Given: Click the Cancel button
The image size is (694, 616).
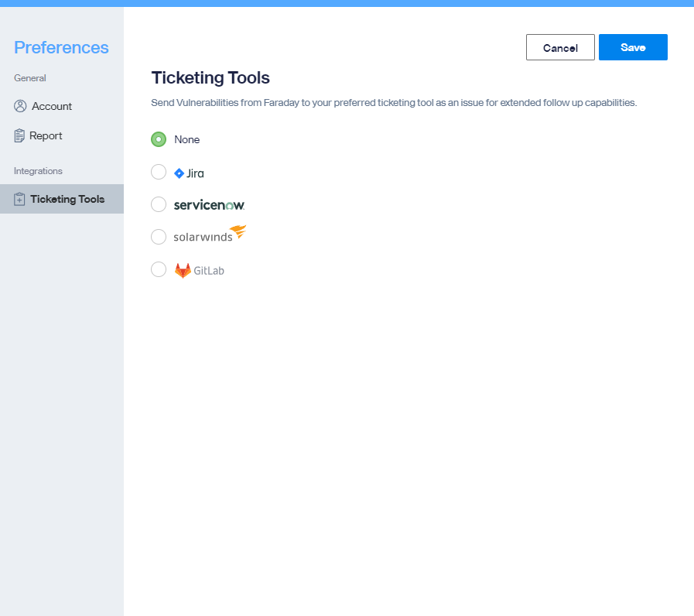Looking at the screenshot, I should (560, 47).
